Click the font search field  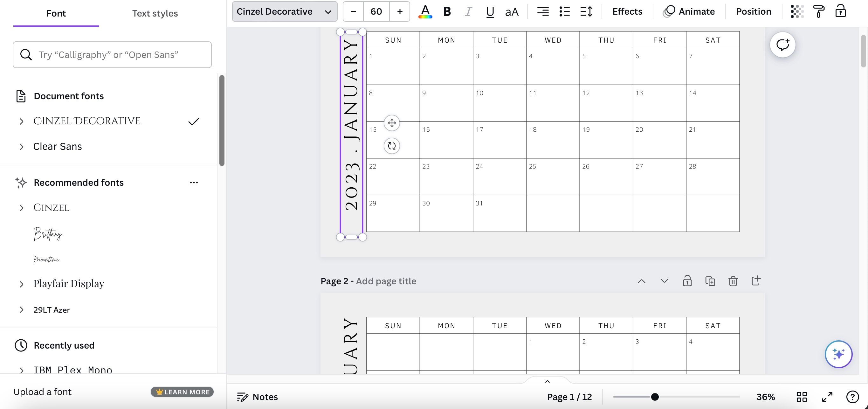click(112, 55)
